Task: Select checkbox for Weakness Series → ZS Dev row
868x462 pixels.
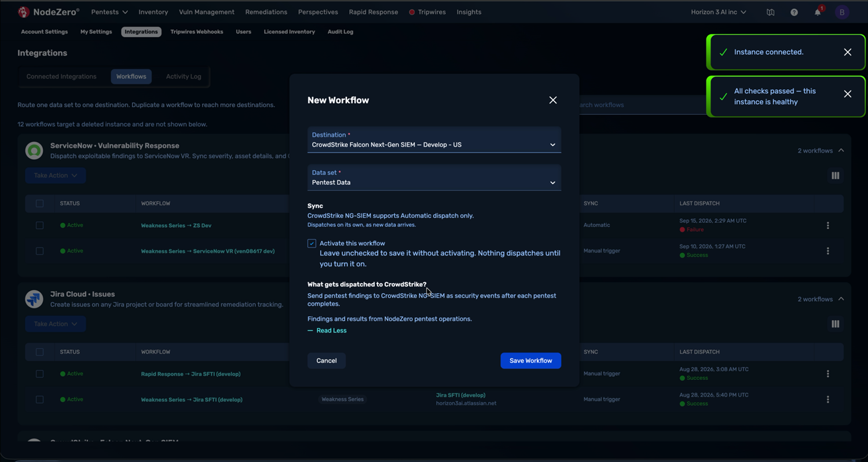Action: pyautogui.click(x=39, y=225)
